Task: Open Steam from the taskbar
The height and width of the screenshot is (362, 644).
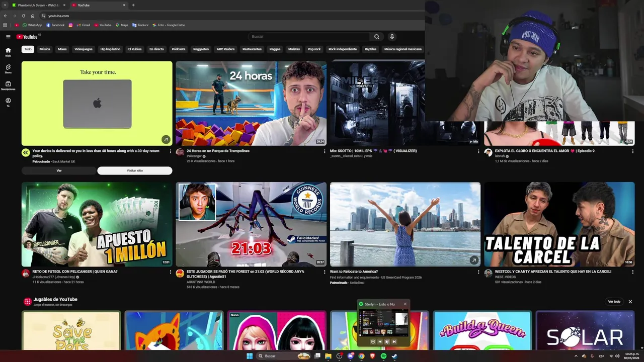Action: [x=394, y=356]
